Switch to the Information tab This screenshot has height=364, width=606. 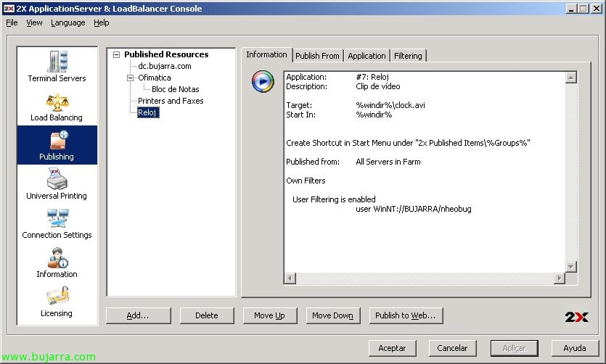click(266, 54)
